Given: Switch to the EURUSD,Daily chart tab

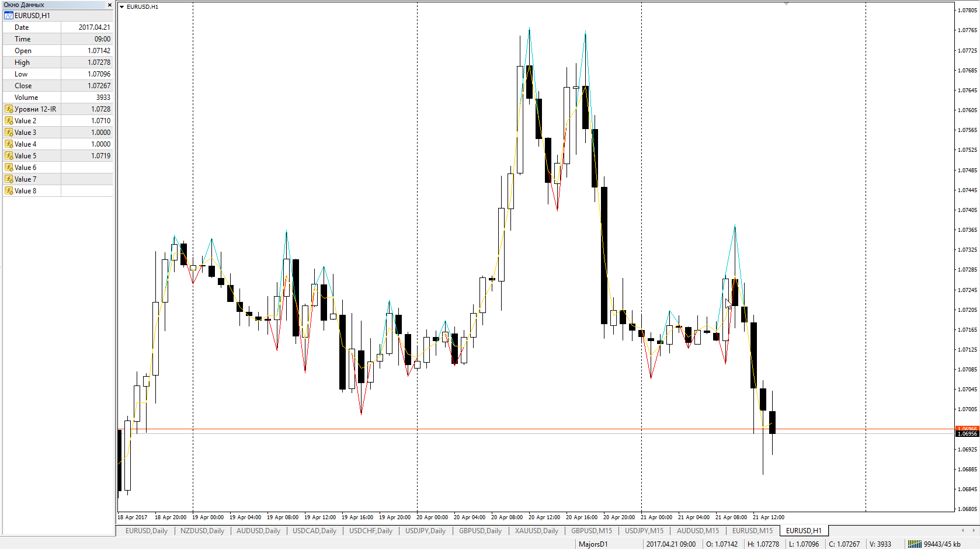Looking at the screenshot, I should 147,531.
